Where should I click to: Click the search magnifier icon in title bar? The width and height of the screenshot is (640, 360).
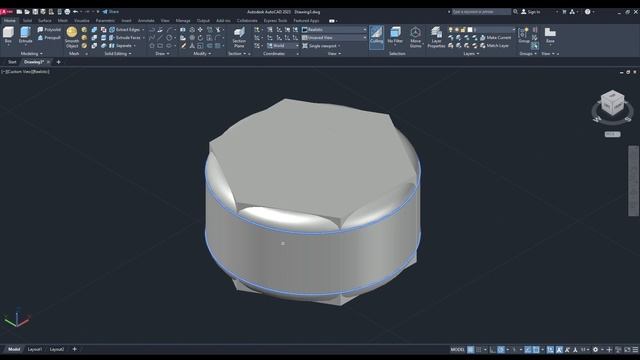[x=516, y=12]
